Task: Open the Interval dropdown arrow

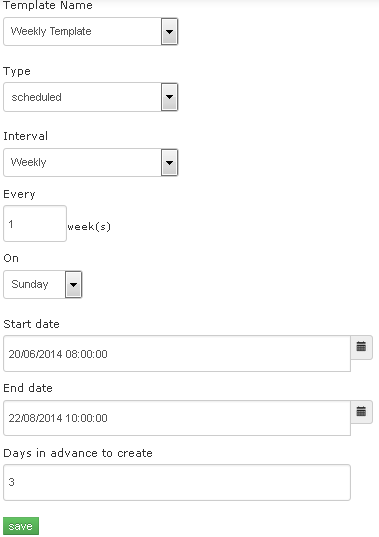Action: (x=169, y=162)
